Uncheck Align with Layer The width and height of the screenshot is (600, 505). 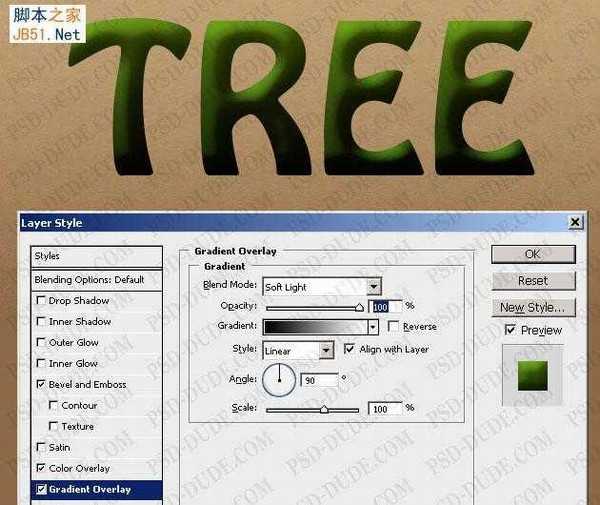click(349, 349)
